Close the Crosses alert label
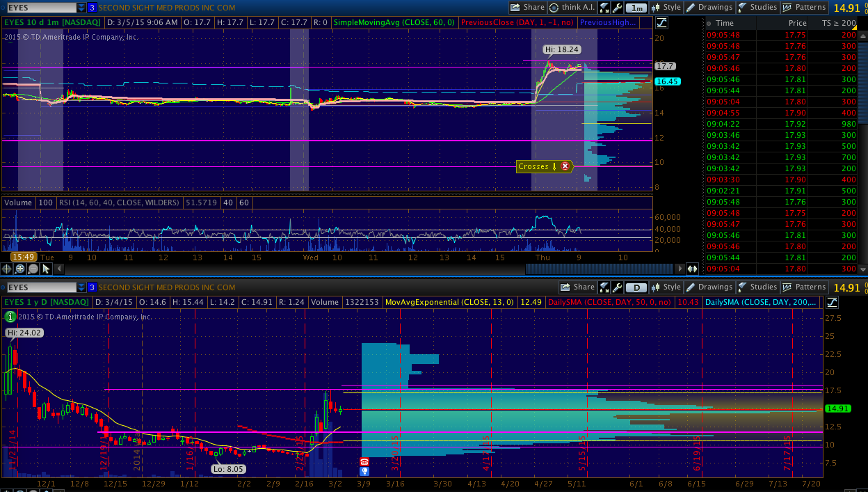The width and height of the screenshot is (868, 492). tap(565, 166)
